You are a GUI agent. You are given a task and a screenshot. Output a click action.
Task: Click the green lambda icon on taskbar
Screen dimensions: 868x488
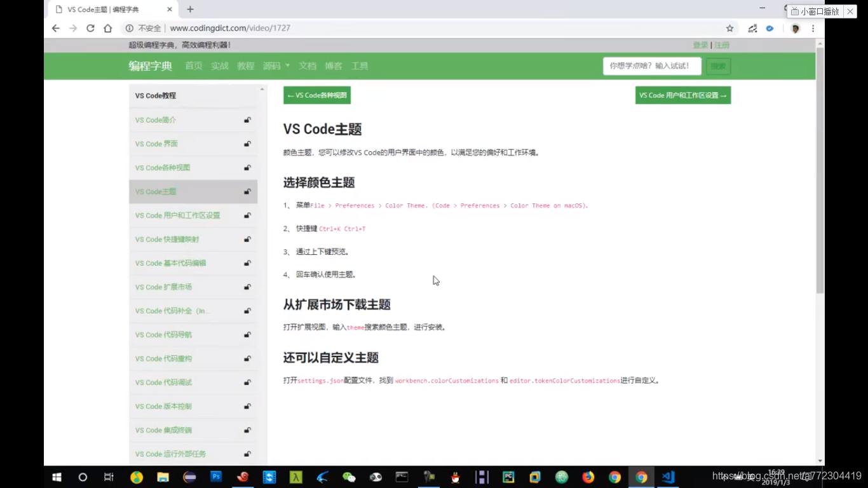pos(296,477)
